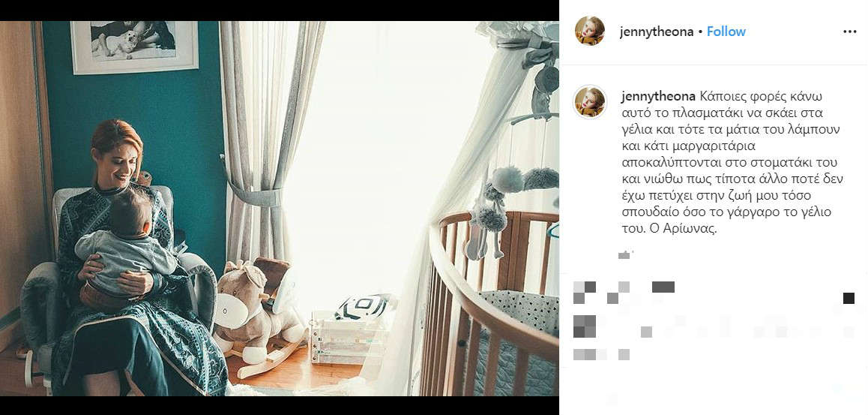Click the wooden crib in the photo

point(489,304)
